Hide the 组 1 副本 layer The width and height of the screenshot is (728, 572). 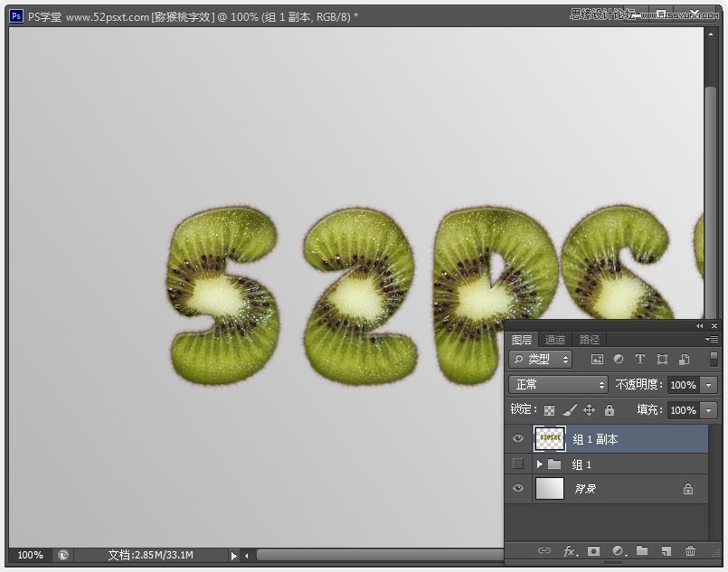click(518, 439)
